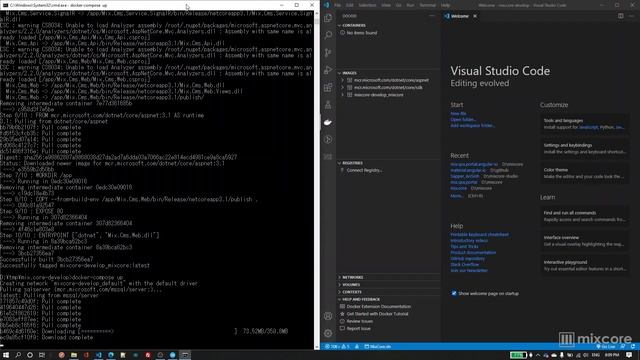The height and width of the screenshot is (360, 640).
Task: Open Settings and keybindings card
Action: point(584,148)
